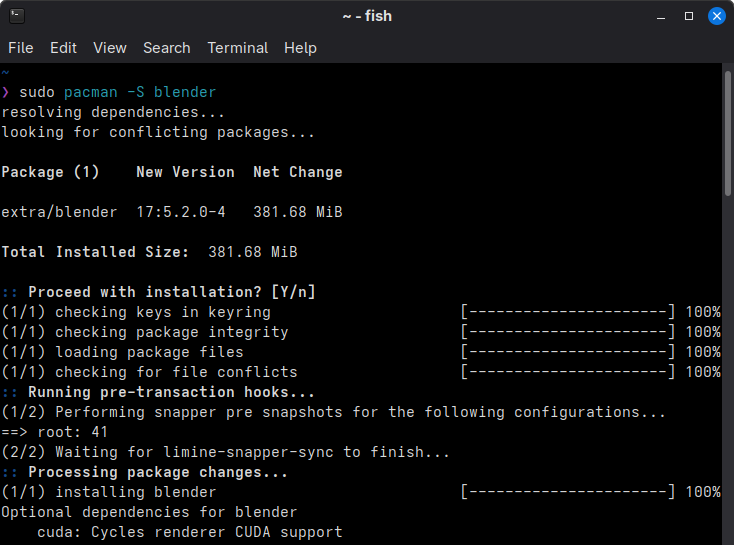Image resolution: width=734 pixels, height=545 pixels.
Task: Open the View menu
Action: [x=110, y=48]
